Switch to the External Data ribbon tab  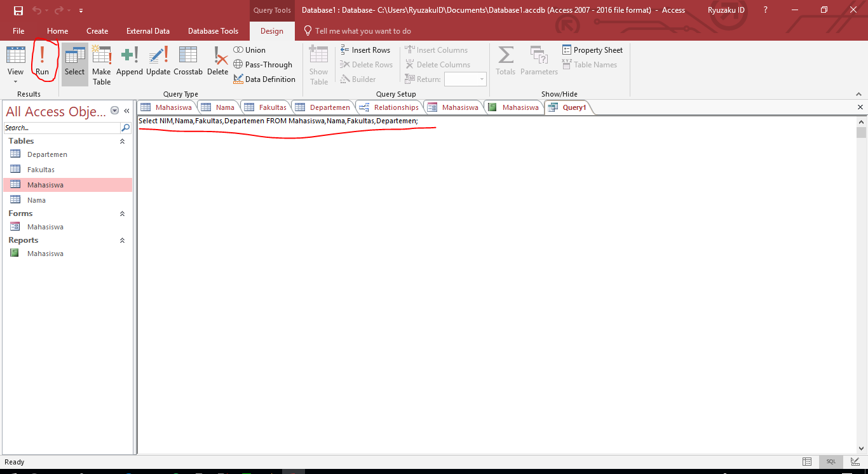(148, 31)
